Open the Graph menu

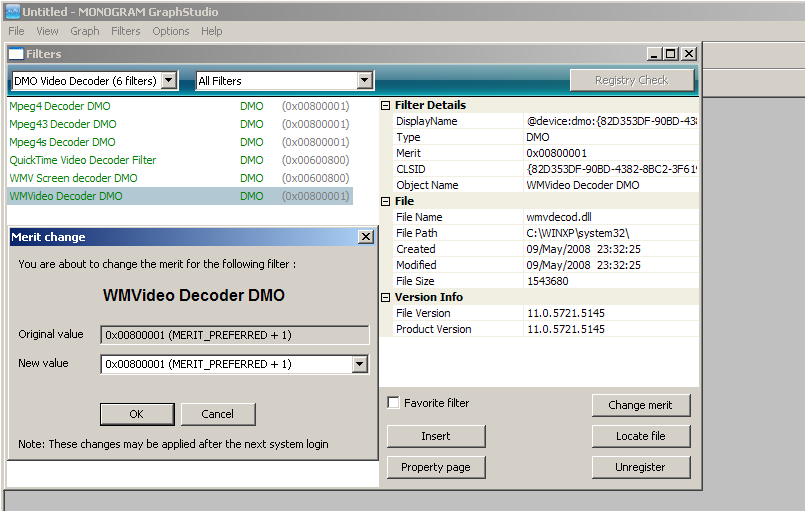[x=85, y=31]
